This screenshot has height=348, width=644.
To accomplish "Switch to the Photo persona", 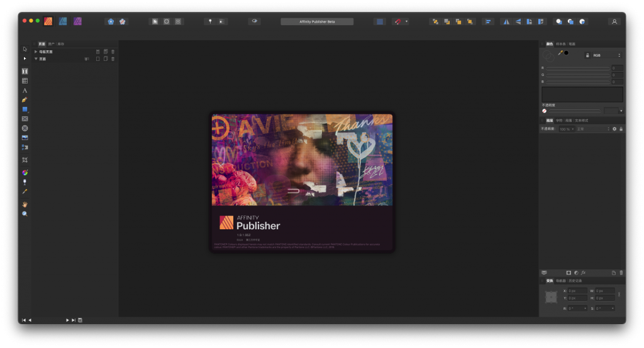I will pyautogui.click(x=77, y=21).
